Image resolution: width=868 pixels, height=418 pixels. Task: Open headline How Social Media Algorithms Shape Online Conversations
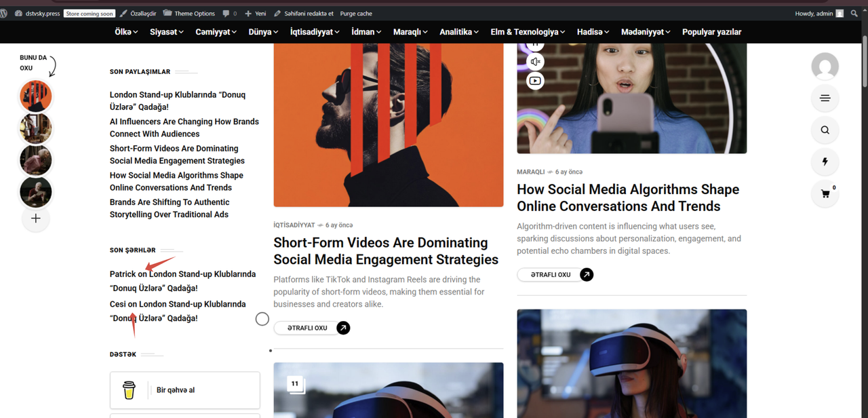point(628,197)
